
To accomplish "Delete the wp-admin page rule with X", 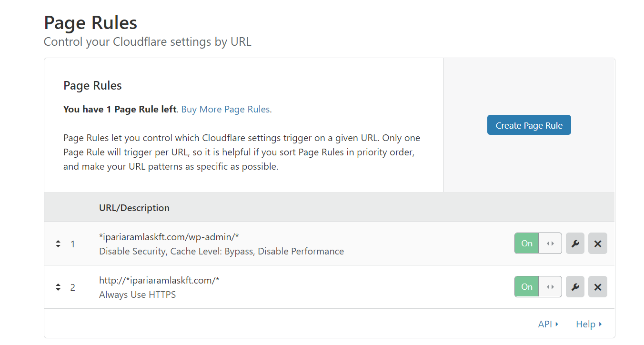I will [x=597, y=244].
